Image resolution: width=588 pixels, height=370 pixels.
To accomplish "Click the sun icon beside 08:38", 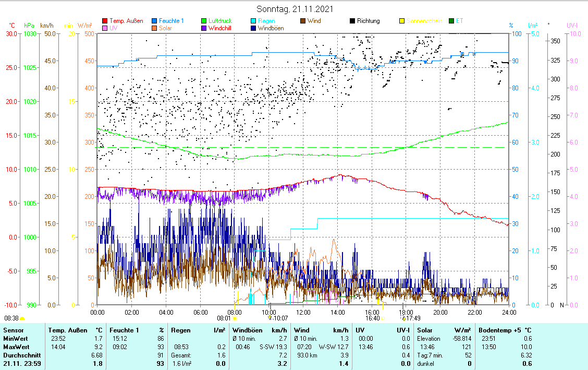I will pyautogui.click(x=22, y=318).
